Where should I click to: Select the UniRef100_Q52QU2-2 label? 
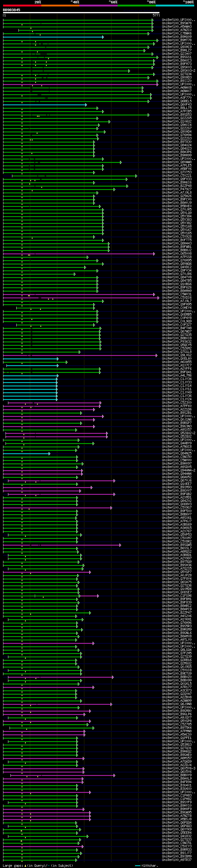(x=179, y=433)
